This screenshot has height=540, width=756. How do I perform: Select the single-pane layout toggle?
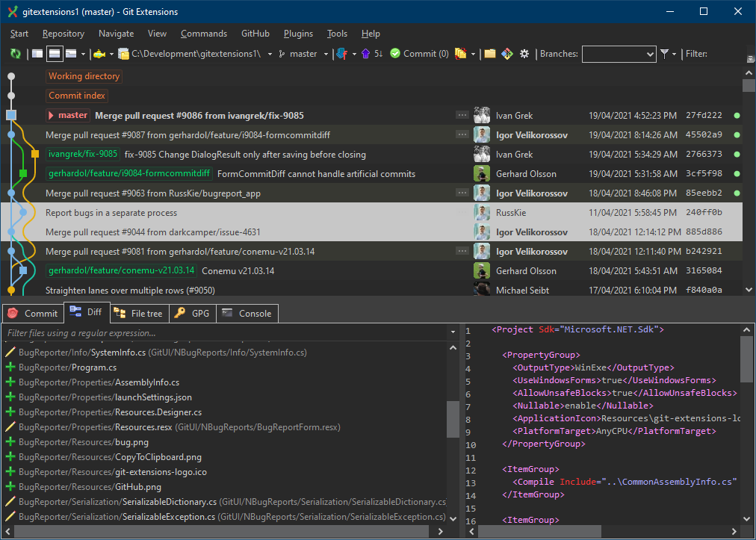coord(37,54)
